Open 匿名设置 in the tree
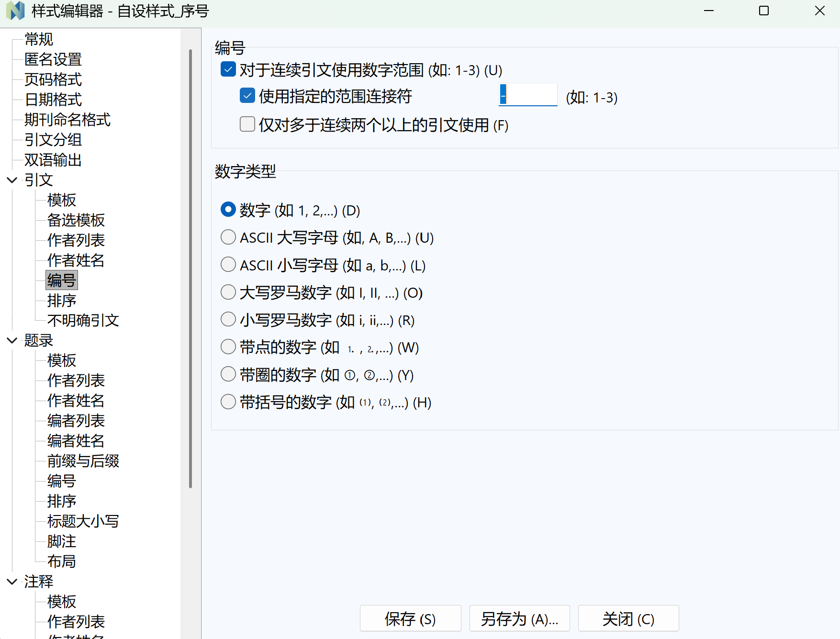The height and width of the screenshot is (639, 840). point(53,59)
